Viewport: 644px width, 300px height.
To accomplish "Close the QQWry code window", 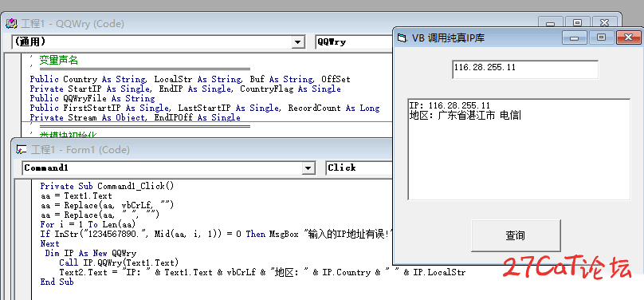I will [604, 23].
